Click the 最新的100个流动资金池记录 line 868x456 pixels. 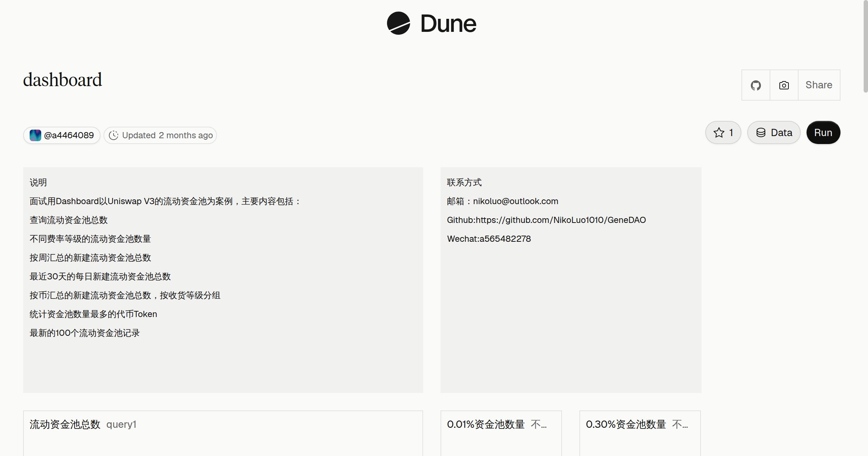click(85, 333)
